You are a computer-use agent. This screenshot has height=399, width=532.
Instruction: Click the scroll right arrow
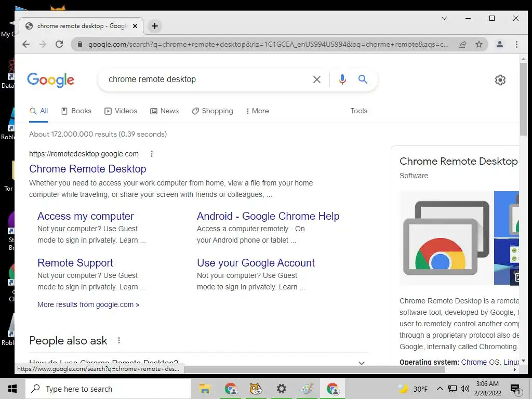point(515,370)
